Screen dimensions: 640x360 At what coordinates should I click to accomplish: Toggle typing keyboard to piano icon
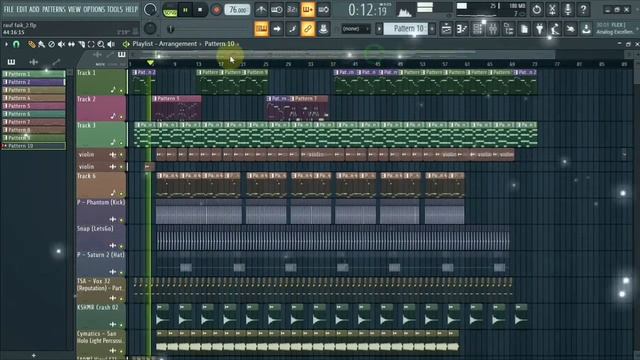coord(261,29)
